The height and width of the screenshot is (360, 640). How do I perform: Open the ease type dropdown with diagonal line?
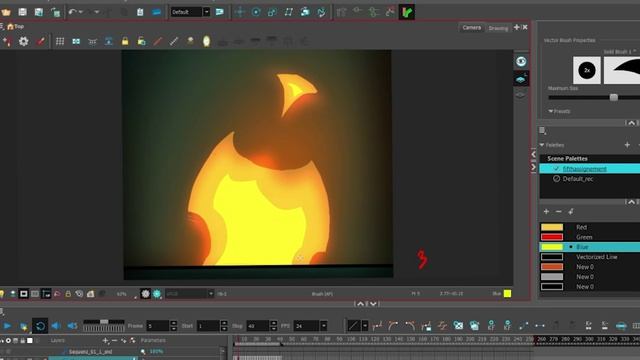365,326
